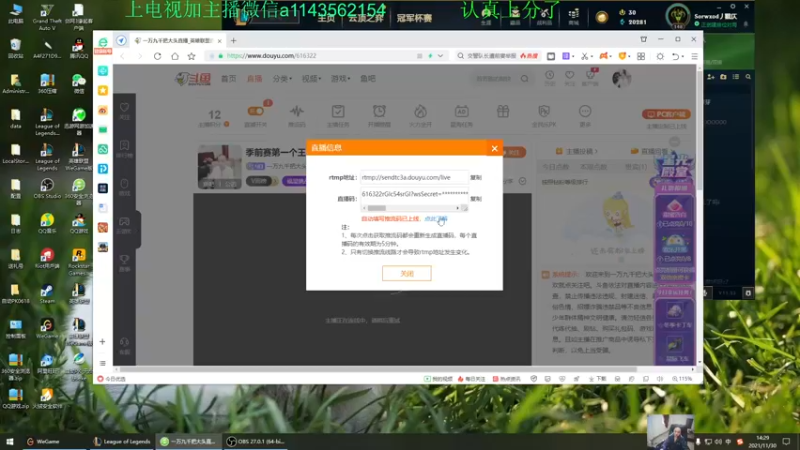Image resolution: width=800 pixels, height=450 pixels.
Task: Click the orange PC客户端 button
Action: coord(666,114)
